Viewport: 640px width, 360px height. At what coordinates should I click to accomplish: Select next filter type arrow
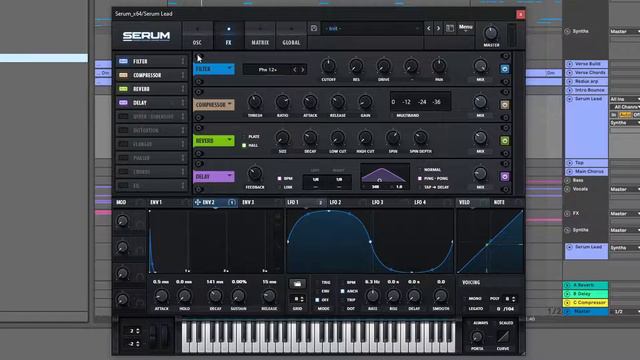[303, 70]
